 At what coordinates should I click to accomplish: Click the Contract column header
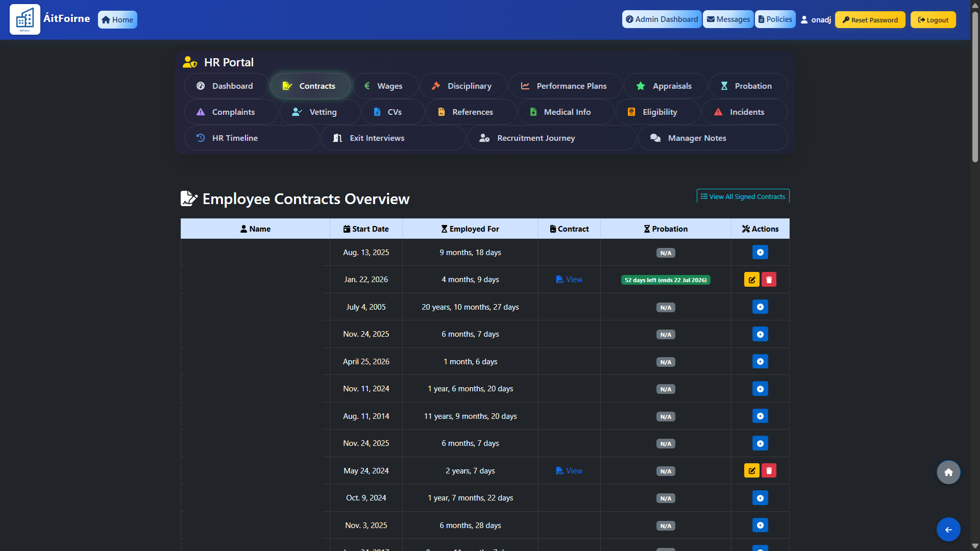pyautogui.click(x=569, y=229)
